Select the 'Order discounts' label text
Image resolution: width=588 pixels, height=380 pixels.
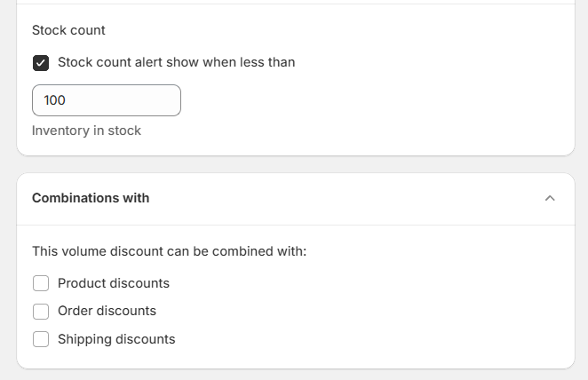[x=107, y=311]
